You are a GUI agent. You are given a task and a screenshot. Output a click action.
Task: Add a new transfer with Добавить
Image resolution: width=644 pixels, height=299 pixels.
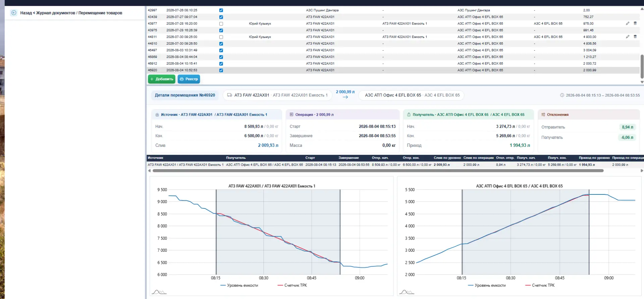(162, 79)
